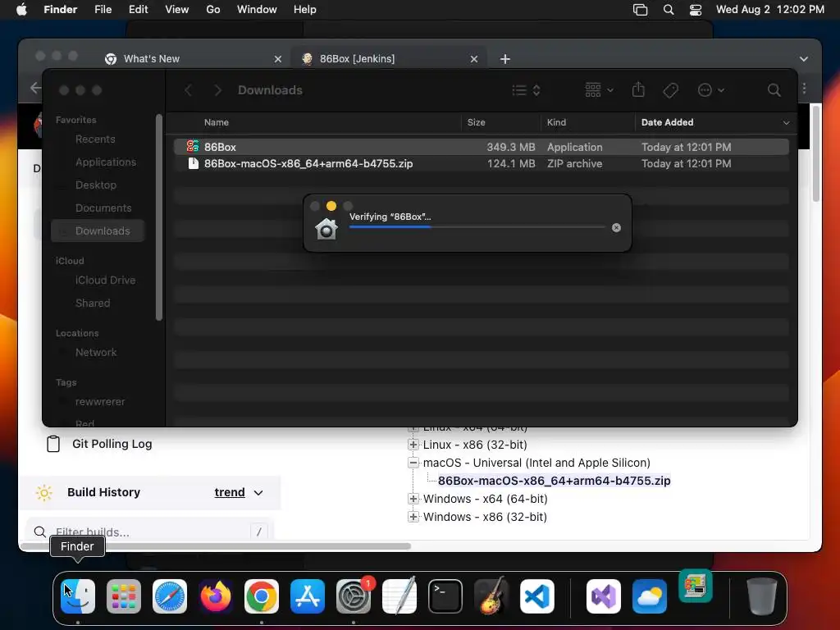Click the Verifying 86Box progress bar
This screenshot has height=630, width=840.
point(477,227)
